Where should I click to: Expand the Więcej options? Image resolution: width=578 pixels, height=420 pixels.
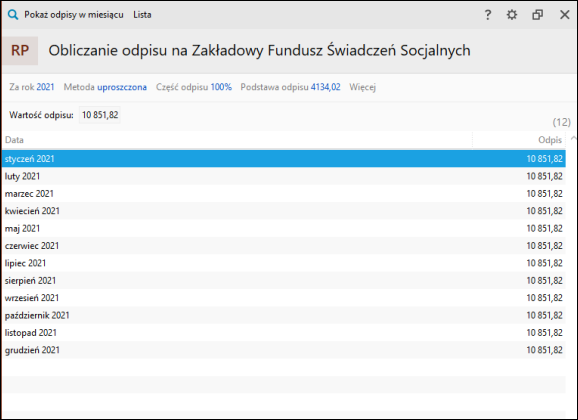point(362,87)
